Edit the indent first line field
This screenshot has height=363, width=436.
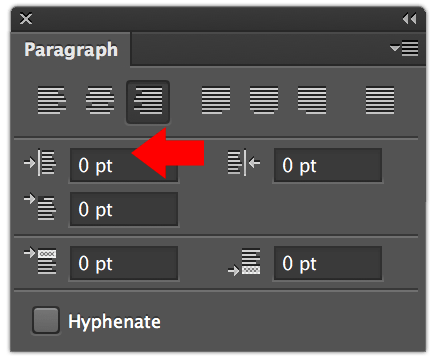(124, 209)
